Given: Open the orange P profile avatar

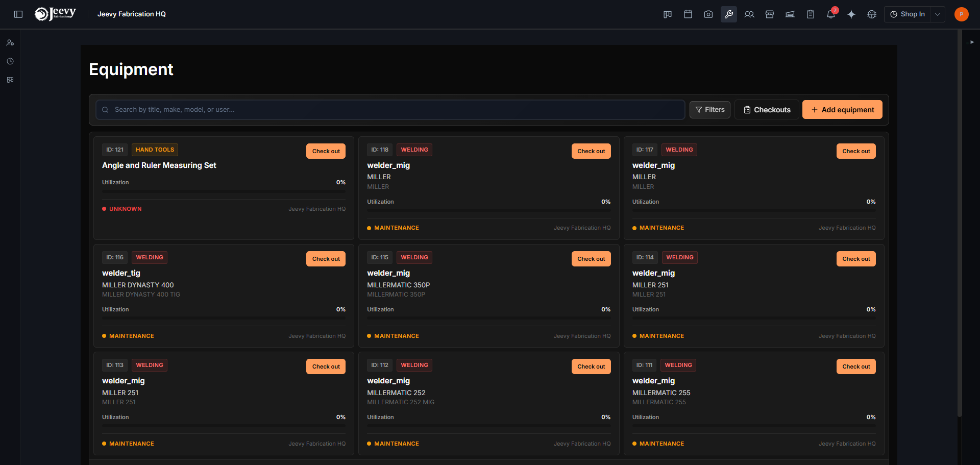Looking at the screenshot, I should coord(962,14).
